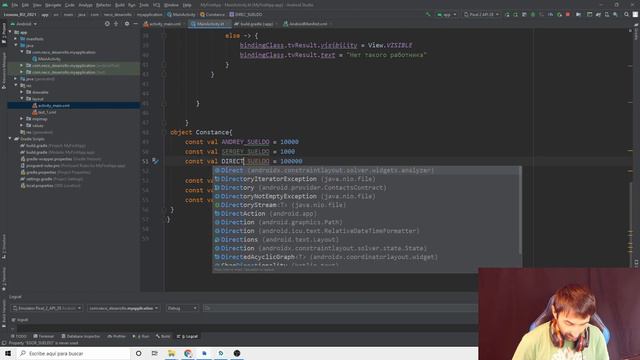
Task: Select settings.gradle in the project tree
Action: point(52,179)
